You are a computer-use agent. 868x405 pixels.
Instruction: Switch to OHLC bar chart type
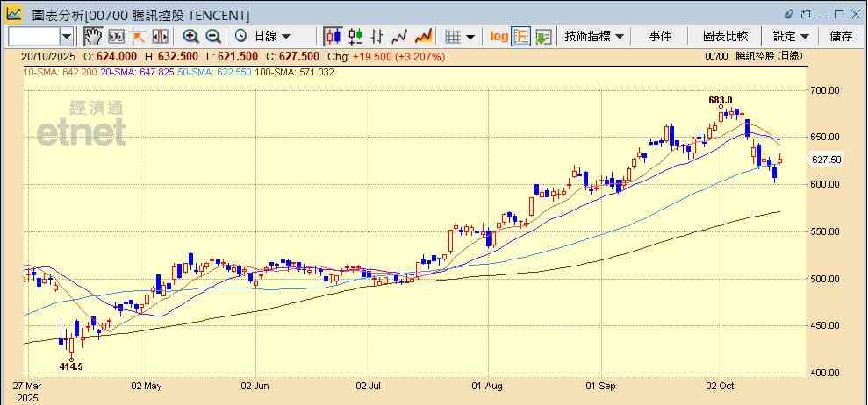[378, 36]
